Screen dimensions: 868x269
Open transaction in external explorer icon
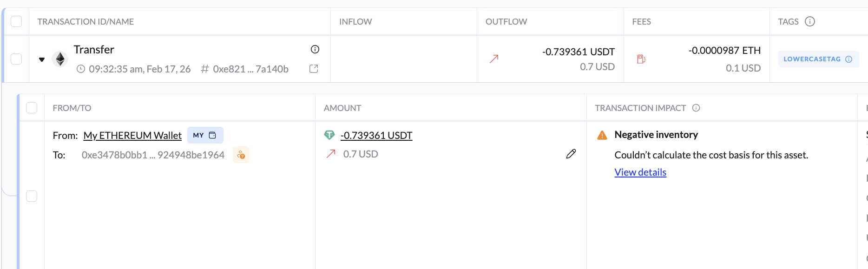(314, 69)
